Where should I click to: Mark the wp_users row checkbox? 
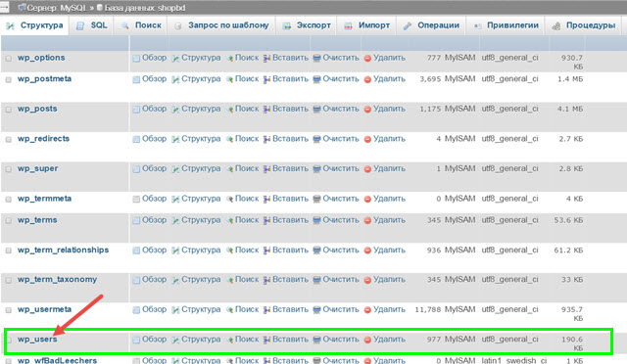9,340
